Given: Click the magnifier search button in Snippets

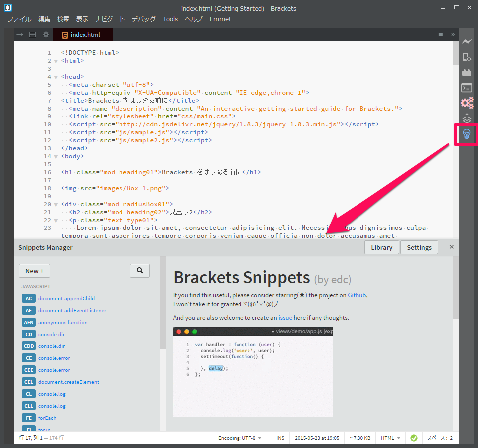Looking at the screenshot, I should [140, 271].
